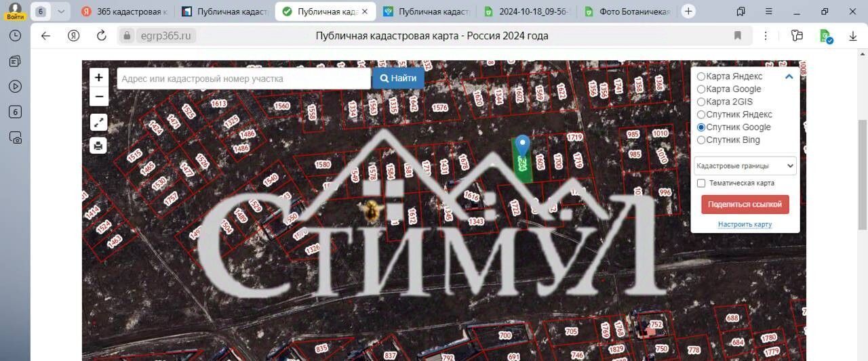Open Кадастровые границы dropdown
Viewport: 868px width, 361px height.
(745, 166)
